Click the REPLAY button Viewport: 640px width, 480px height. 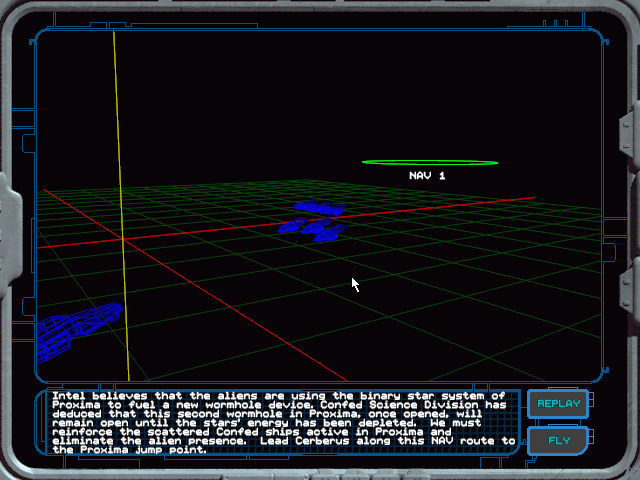(558, 403)
